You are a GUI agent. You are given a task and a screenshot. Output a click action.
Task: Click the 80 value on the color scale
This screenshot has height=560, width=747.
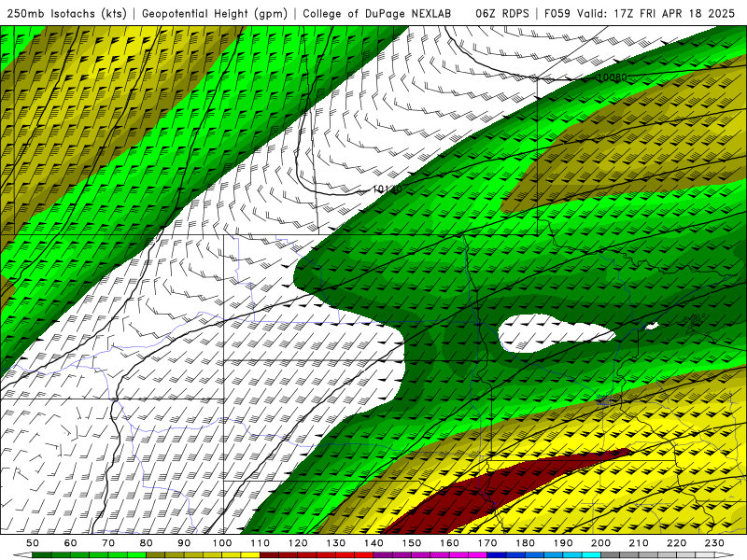tap(147, 543)
